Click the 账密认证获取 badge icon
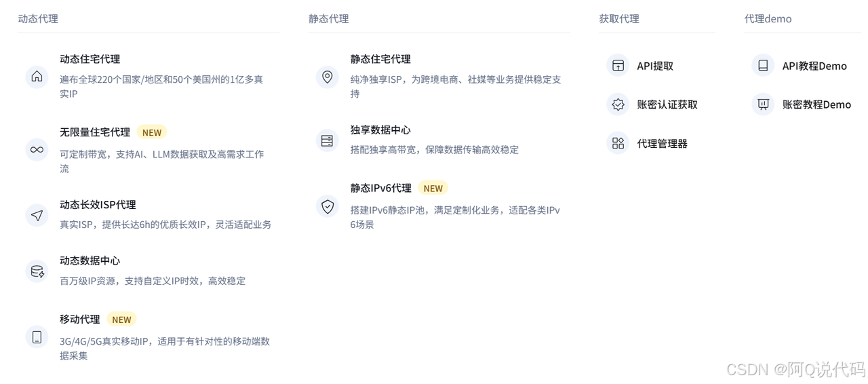Viewport: 868px width, 384px height. point(618,104)
